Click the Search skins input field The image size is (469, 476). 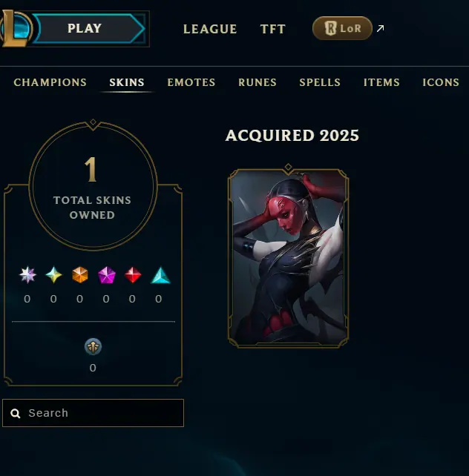coord(93,413)
